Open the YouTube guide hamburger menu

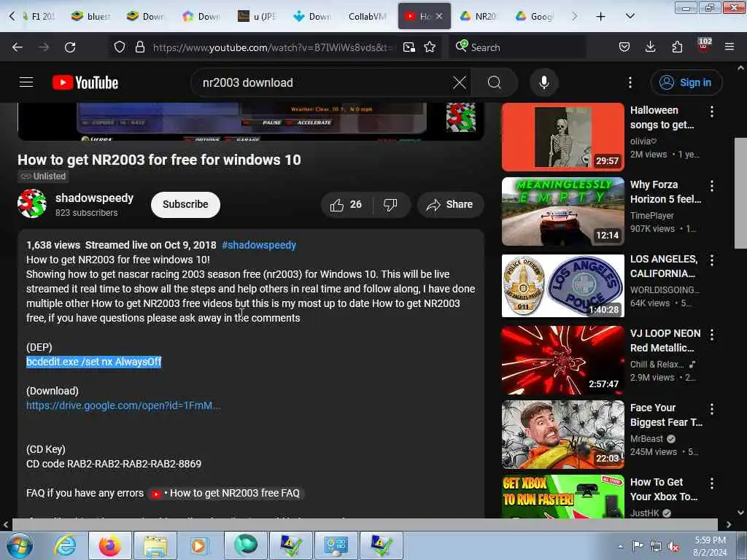[x=26, y=82]
